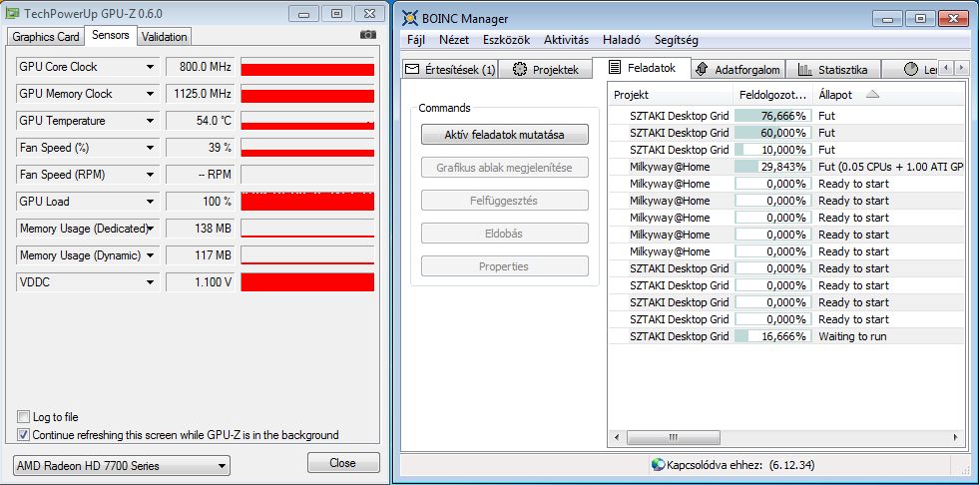Open the Fan Speed (RPM) sensor dropdown
Screen dimensions: 980x485
[x=150, y=175]
